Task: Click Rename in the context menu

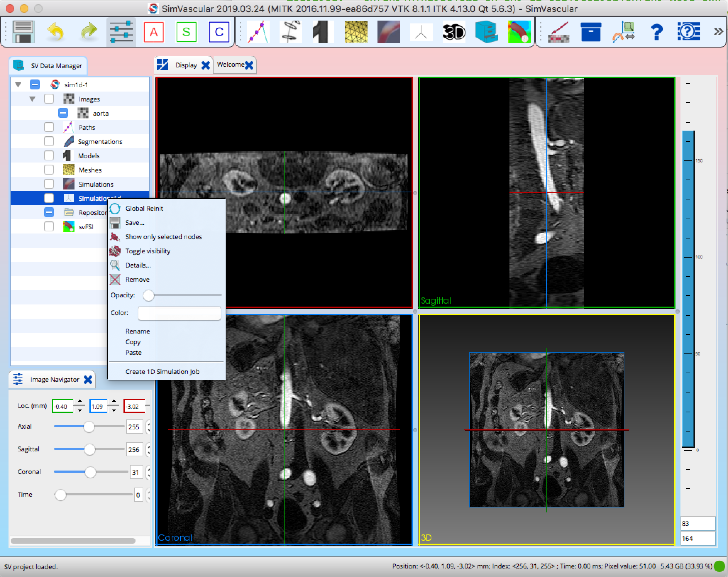Action: (138, 331)
